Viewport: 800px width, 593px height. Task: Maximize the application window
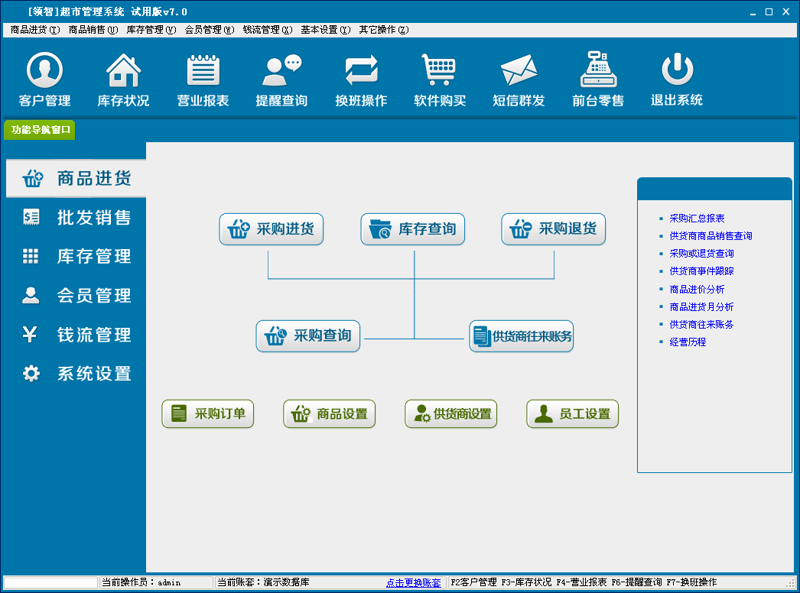(x=769, y=12)
